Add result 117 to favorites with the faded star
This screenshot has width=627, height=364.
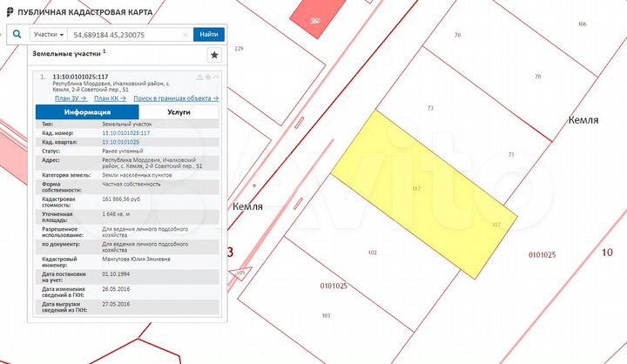[208, 78]
